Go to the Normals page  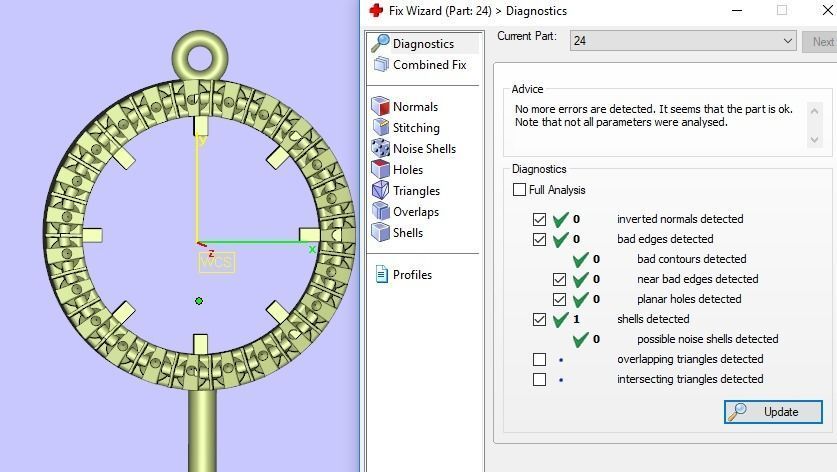coord(415,107)
